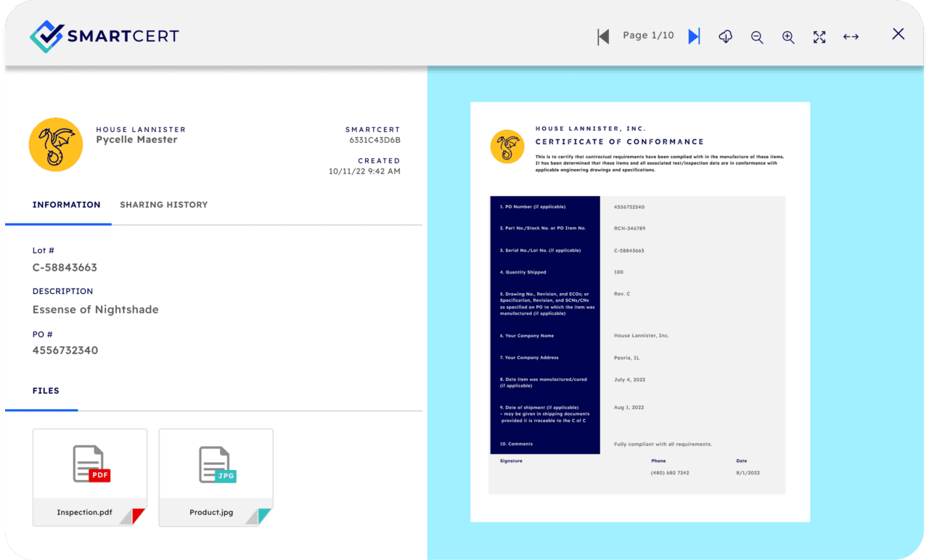Viewport: 929px width, 560px height.
Task: Click the Page 1/10 indicator
Action: [648, 35]
